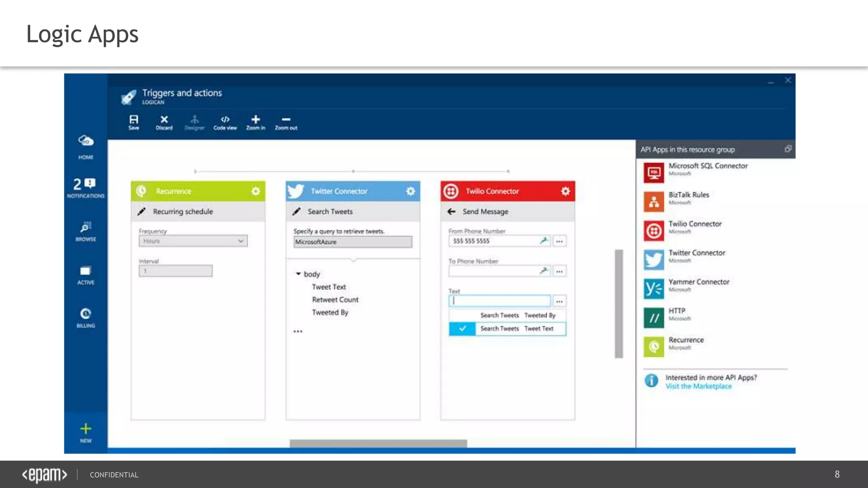Open the Frequency Hours dropdown

click(193, 241)
